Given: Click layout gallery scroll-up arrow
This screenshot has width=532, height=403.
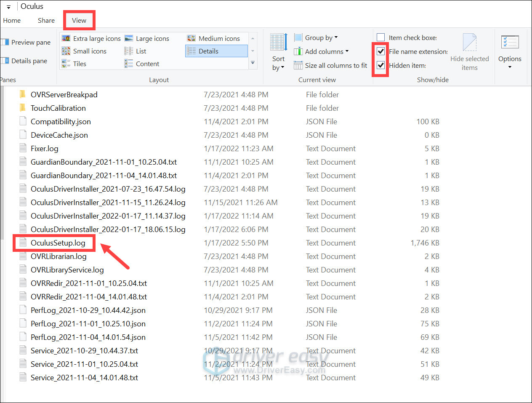Looking at the screenshot, I should (x=253, y=39).
